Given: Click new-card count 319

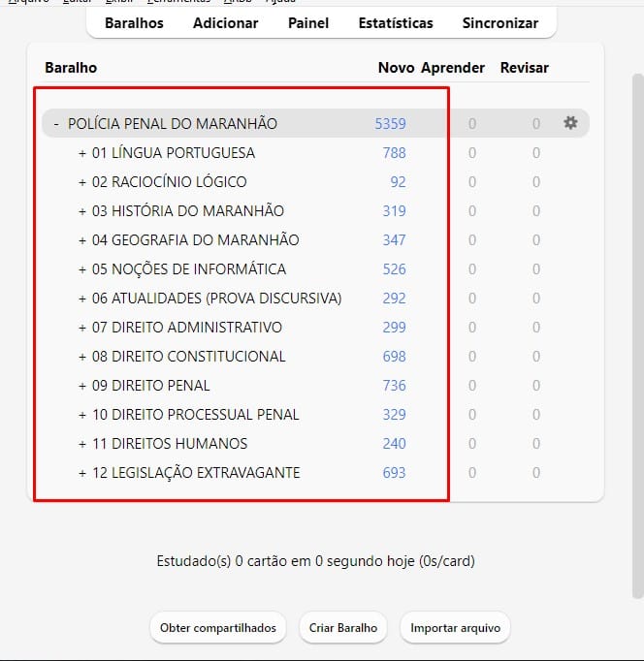Looking at the screenshot, I should click(394, 211).
